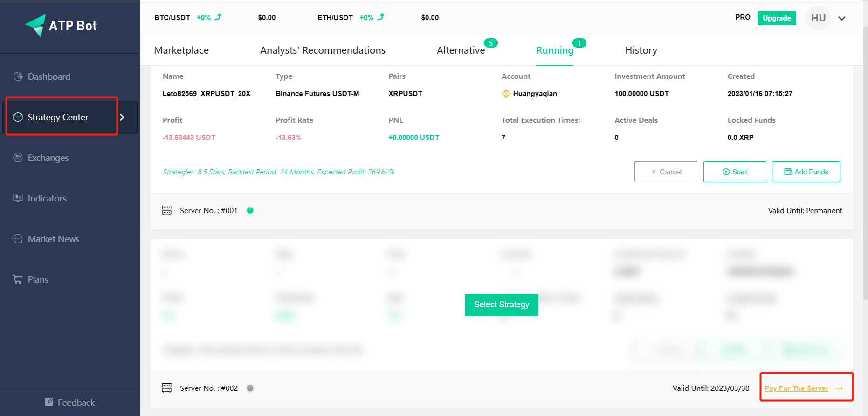Click strategy name Leto82569_XRPUSDT_20X
868x416 pixels.
point(207,94)
